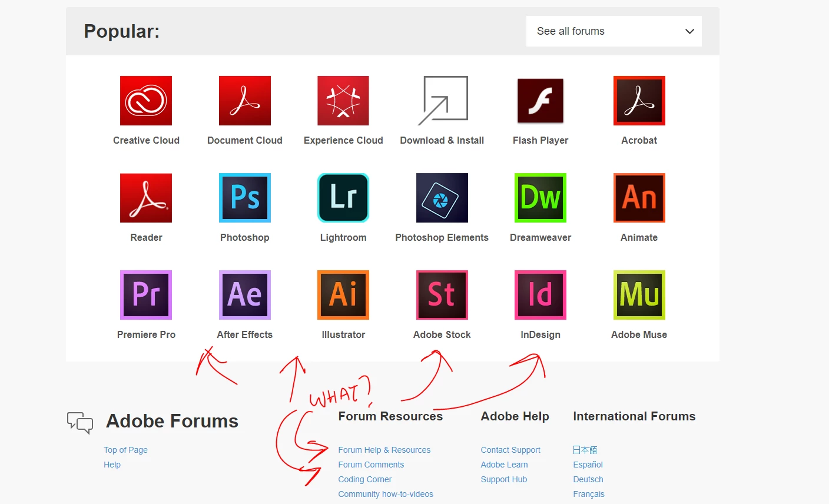Switch to the Japanese 日本語 forum

(585, 450)
